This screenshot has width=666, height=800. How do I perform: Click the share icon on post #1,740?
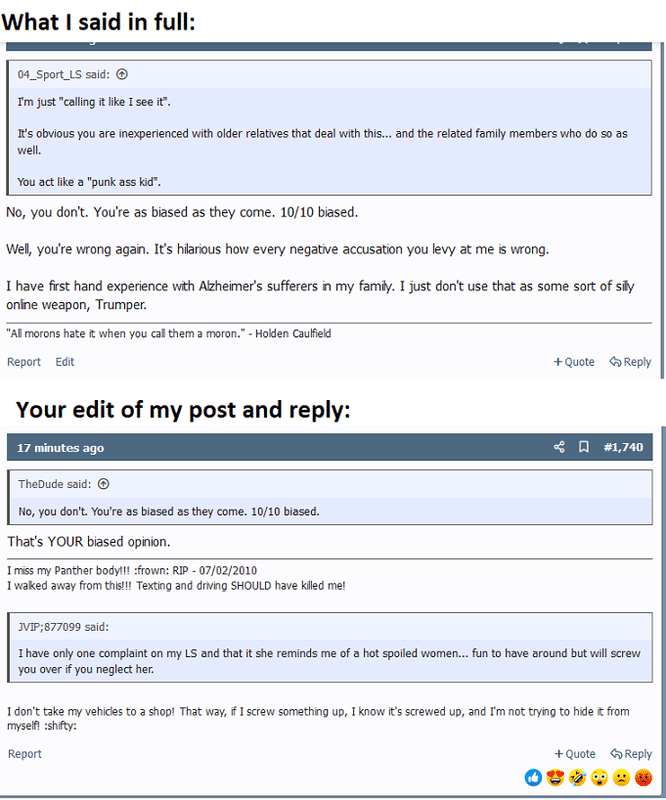[x=559, y=447]
